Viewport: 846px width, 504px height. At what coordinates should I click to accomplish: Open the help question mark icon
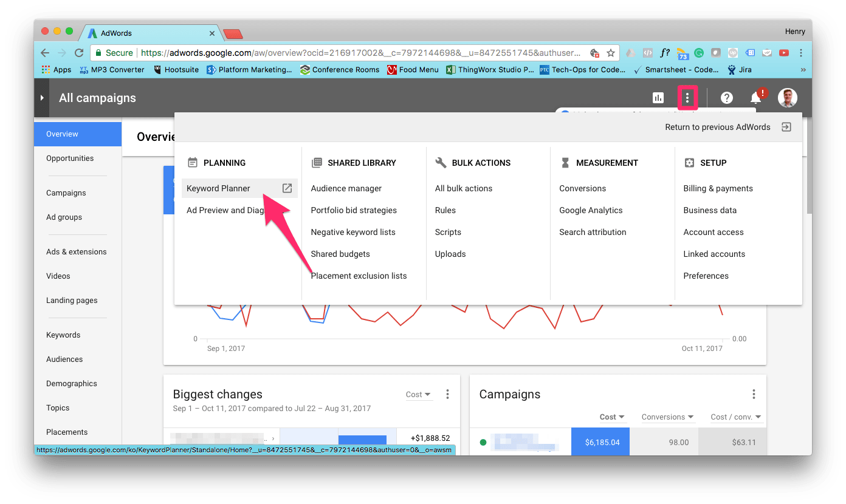click(726, 98)
